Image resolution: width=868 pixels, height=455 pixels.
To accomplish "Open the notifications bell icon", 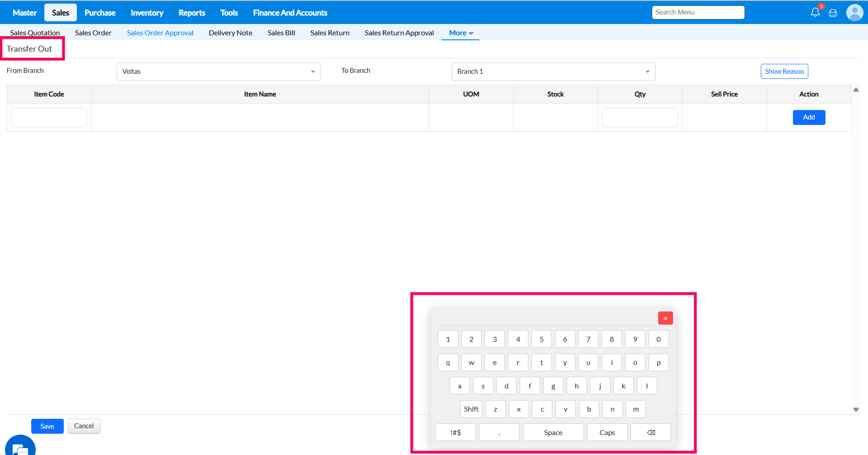I will [815, 12].
